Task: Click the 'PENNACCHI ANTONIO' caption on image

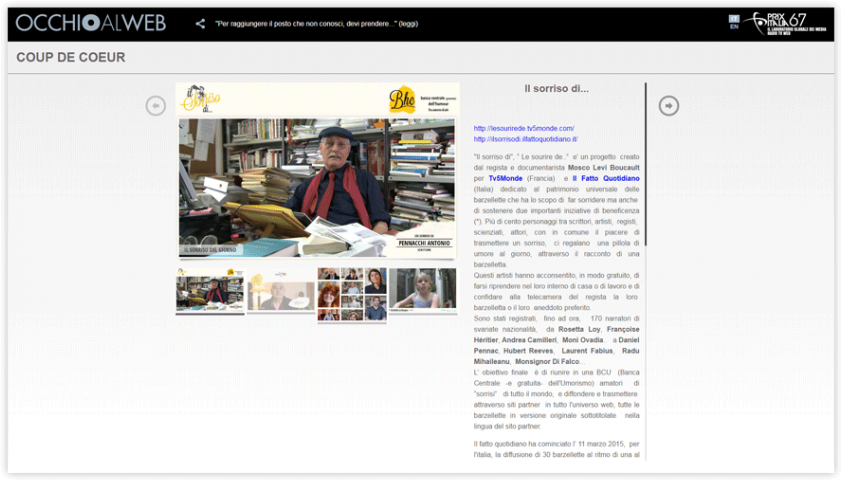Action: pos(424,243)
